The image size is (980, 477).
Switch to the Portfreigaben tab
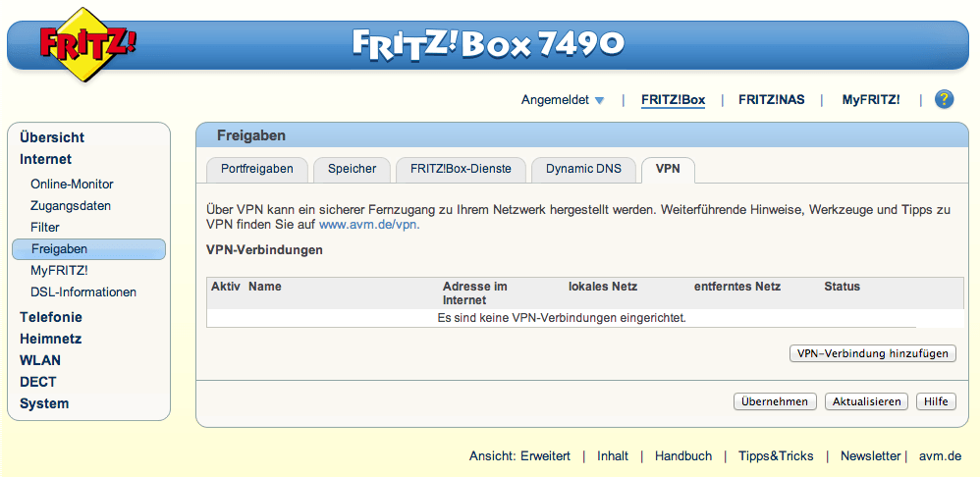click(x=257, y=169)
